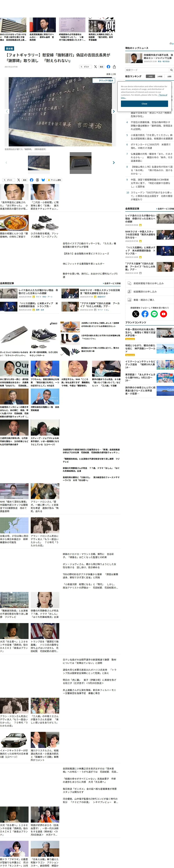Open the 神戸須磨シーワールド sponsored item

pyautogui.click(x=149, y=350)
